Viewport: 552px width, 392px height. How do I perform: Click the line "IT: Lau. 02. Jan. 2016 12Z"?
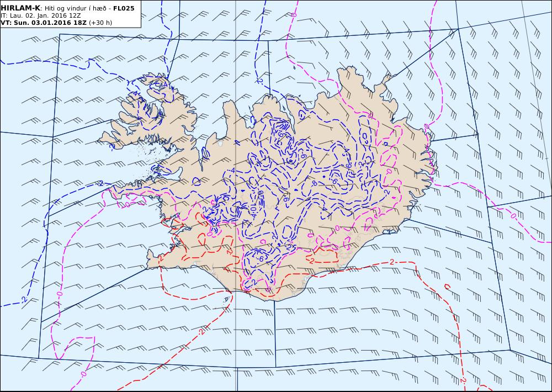(x=41, y=15)
